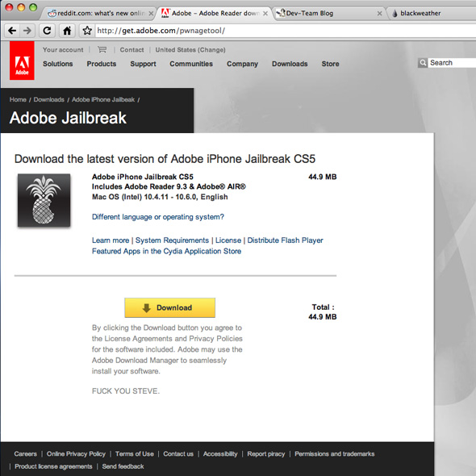Open the Store navigation item
Screen dimensions: 476x476
pyautogui.click(x=330, y=64)
